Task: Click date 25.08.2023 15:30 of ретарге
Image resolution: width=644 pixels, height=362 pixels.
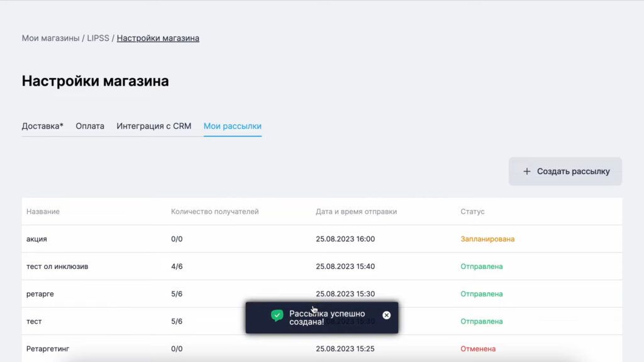Action: 345,294
